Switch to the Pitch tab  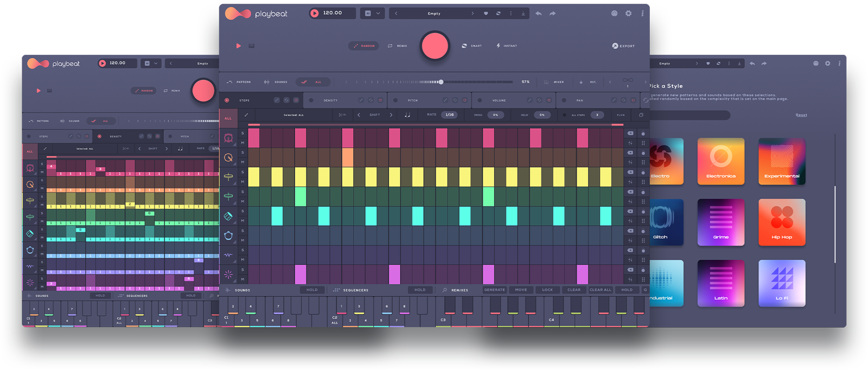(x=413, y=100)
